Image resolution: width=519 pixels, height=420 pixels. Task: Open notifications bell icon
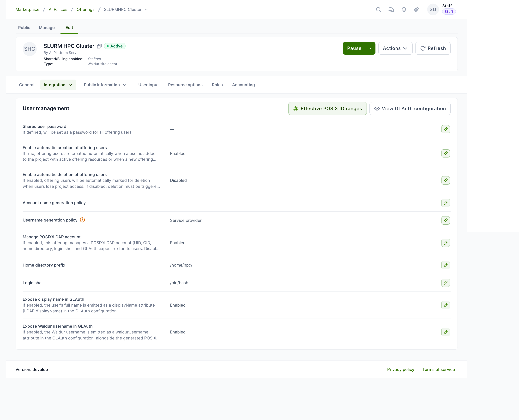click(x=404, y=9)
